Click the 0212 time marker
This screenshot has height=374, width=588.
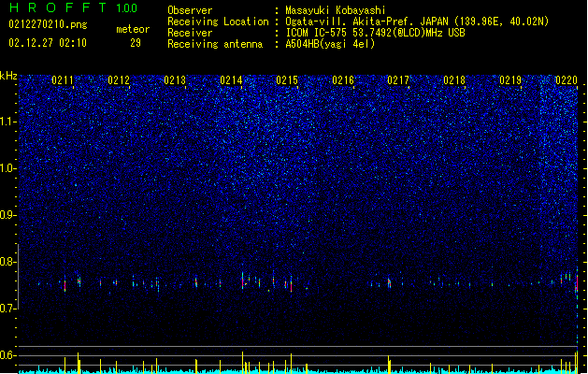(x=119, y=80)
